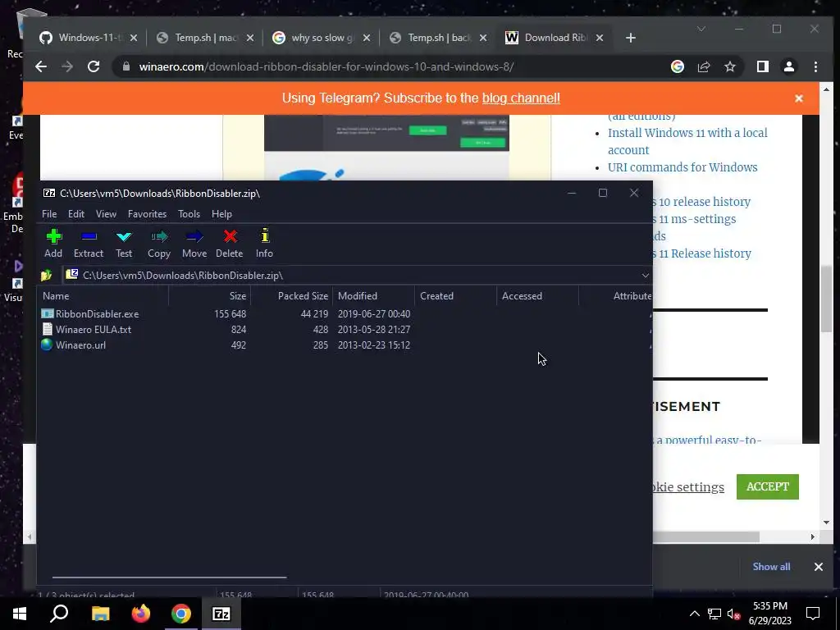Click Show all downloads
This screenshot has width=840, height=630.
[x=771, y=567]
